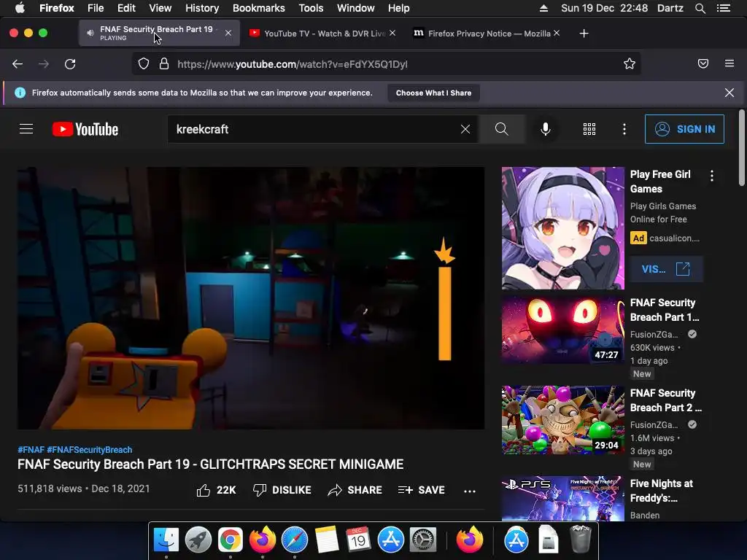Image resolution: width=747 pixels, height=560 pixels.
Task: Close the Firefox Privacy Notice tab
Action: point(557,33)
